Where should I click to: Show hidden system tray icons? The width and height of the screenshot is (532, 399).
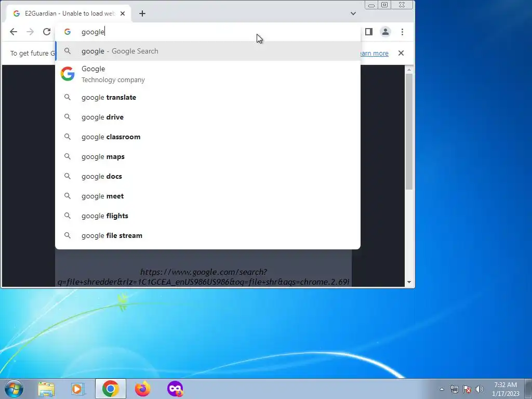coord(442,389)
